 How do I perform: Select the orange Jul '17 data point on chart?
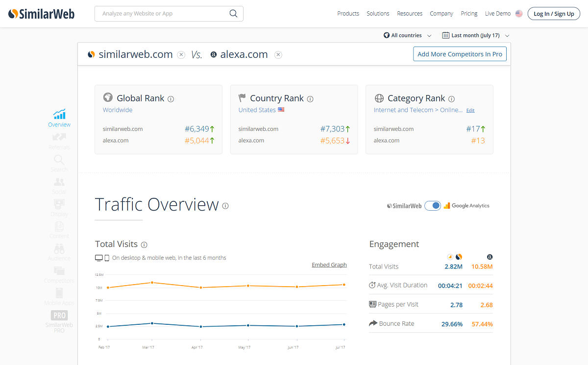(344, 285)
